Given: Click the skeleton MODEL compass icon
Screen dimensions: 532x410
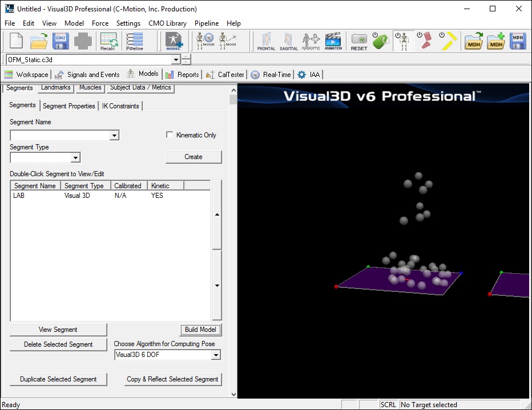Looking at the screenshot, I should [x=205, y=41].
